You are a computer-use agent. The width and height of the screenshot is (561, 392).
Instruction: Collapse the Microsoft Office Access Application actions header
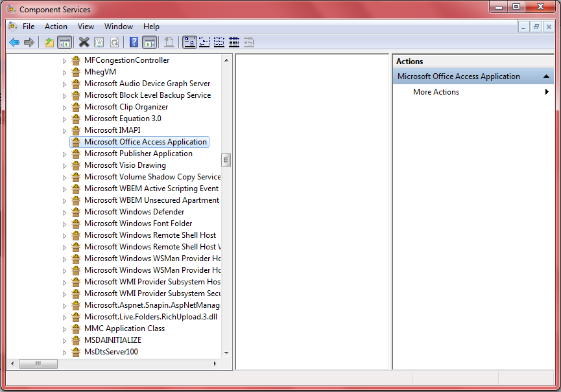pyautogui.click(x=546, y=76)
